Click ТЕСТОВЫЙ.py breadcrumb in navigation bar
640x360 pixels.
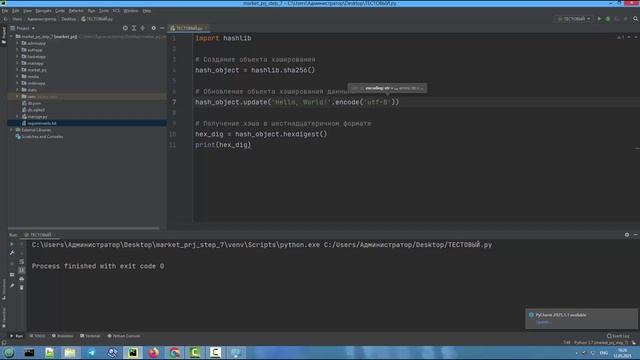tap(97, 19)
